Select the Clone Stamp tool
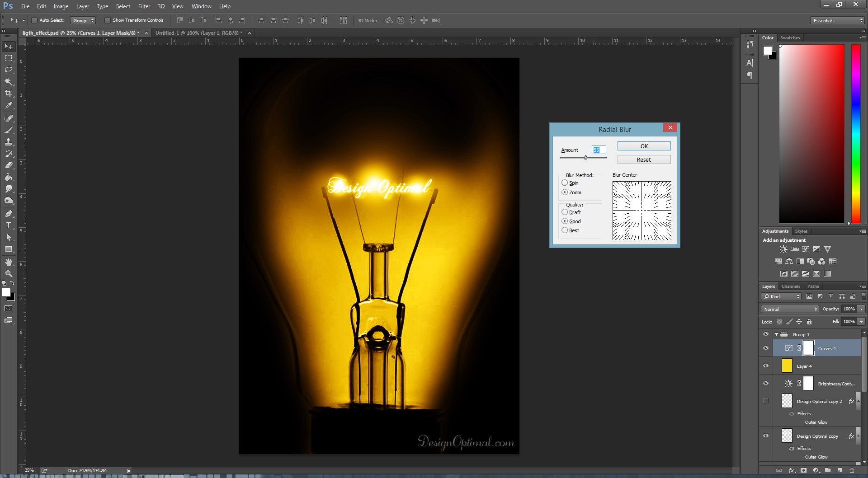Image resolution: width=868 pixels, height=478 pixels. (x=9, y=142)
